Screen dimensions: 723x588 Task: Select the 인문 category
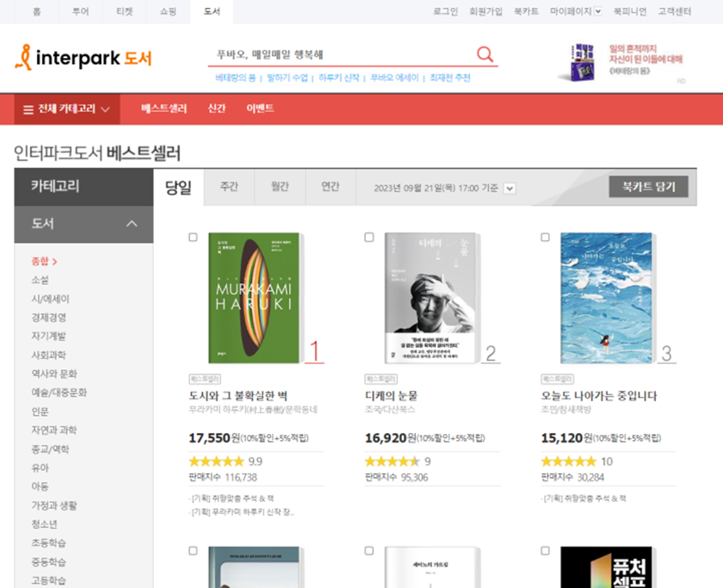coord(40,411)
